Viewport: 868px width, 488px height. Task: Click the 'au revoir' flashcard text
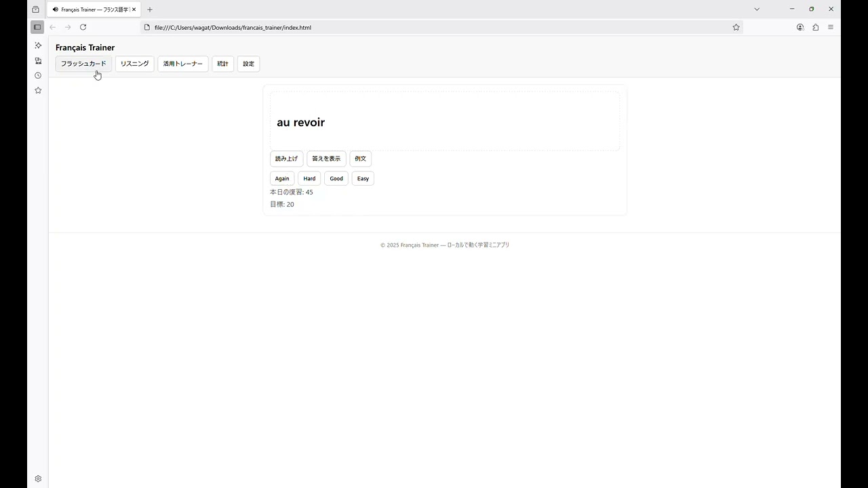click(300, 122)
